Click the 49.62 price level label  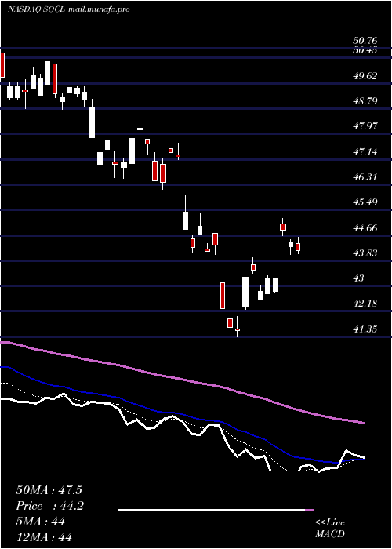pyautogui.click(x=365, y=76)
